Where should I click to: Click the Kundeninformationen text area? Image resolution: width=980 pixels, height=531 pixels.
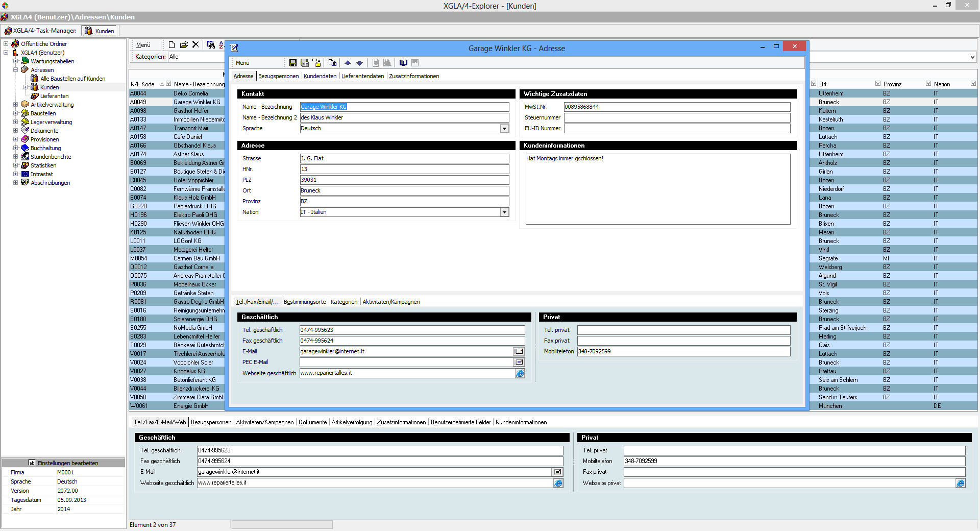658,189
